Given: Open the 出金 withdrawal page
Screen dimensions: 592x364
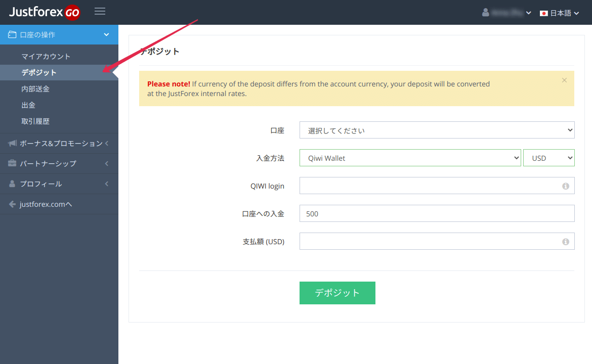Looking at the screenshot, I should (28, 105).
